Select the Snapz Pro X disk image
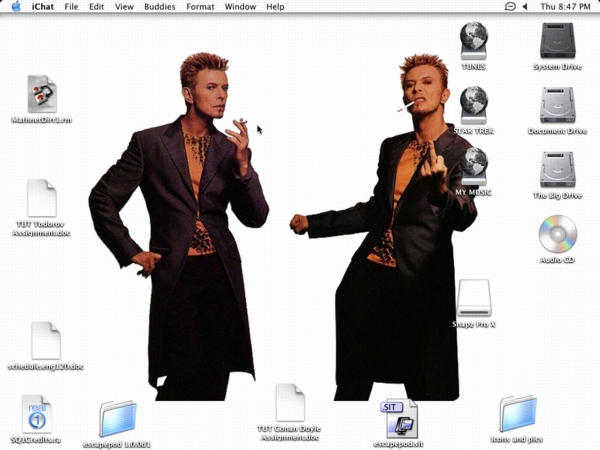The height and width of the screenshot is (450, 600). click(474, 298)
